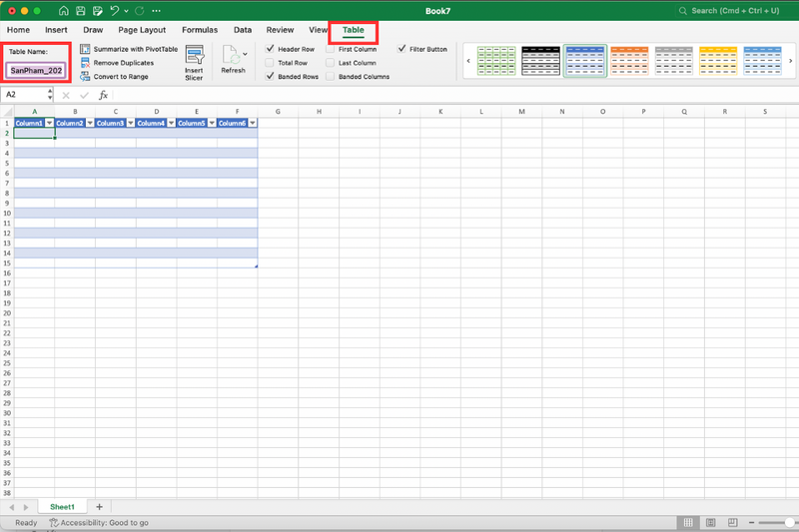Open the Formulas tab

tap(200, 30)
